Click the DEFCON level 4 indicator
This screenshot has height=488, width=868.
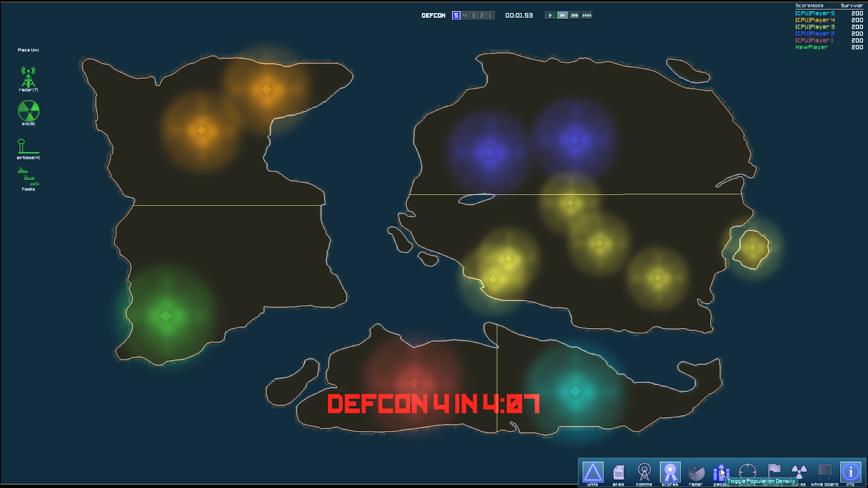point(465,15)
